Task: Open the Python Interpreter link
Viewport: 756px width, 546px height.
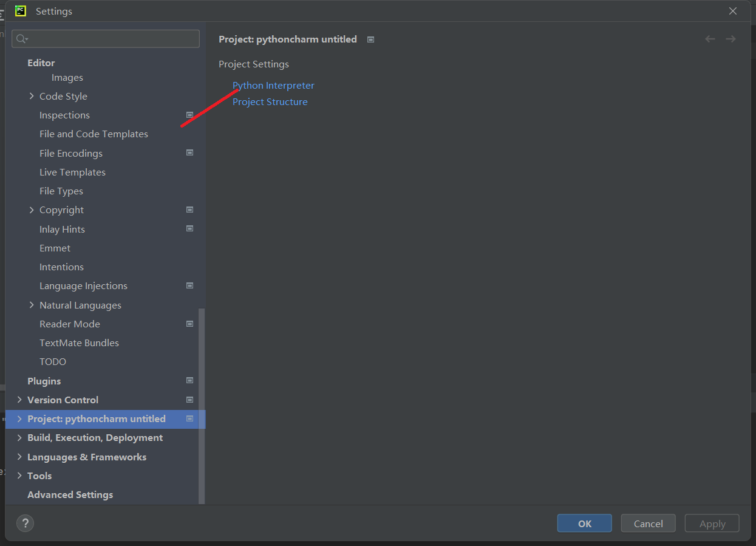Action: (x=273, y=86)
